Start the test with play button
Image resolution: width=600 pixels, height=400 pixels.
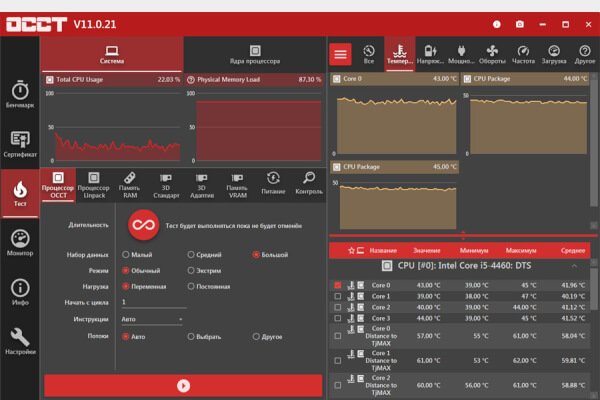(x=183, y=385)
